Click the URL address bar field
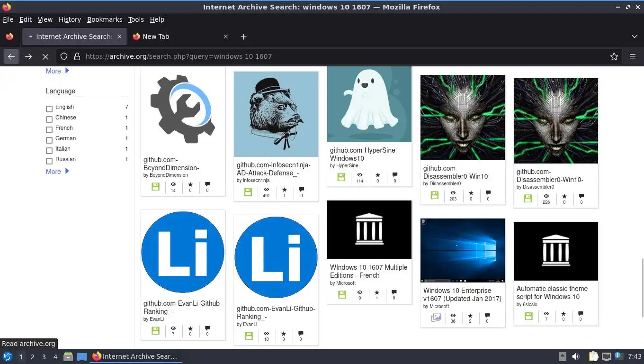 coord(346,56)
